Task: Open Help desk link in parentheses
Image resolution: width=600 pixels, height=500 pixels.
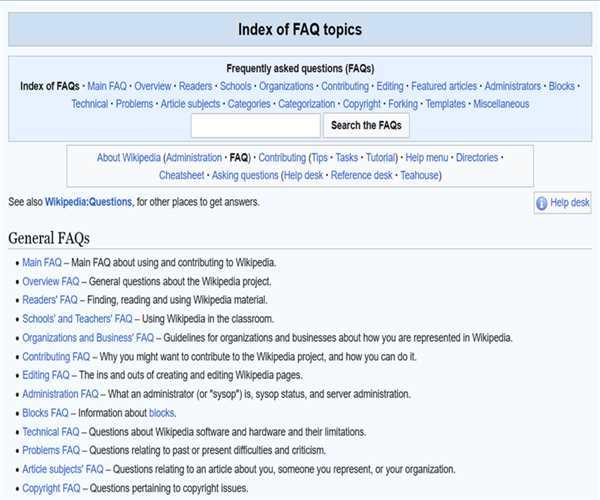Action: tap(303, 175)
